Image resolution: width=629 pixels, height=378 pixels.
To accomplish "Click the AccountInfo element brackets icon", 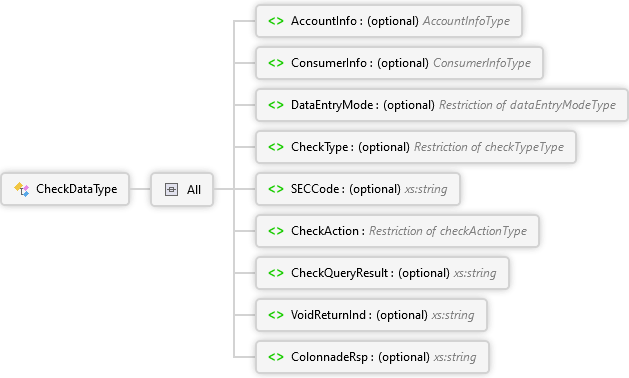I will 276,21.
